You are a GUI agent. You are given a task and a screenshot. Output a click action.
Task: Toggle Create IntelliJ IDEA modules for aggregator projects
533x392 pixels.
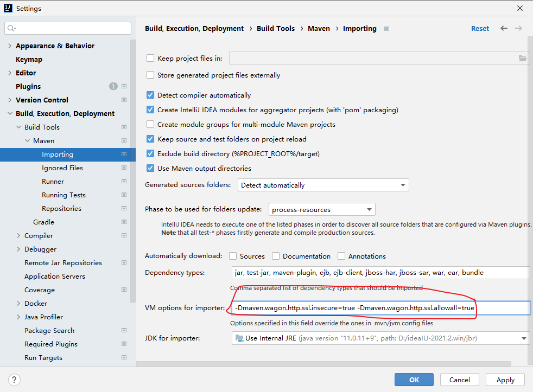pyautogui.click(x=150, y=110)
